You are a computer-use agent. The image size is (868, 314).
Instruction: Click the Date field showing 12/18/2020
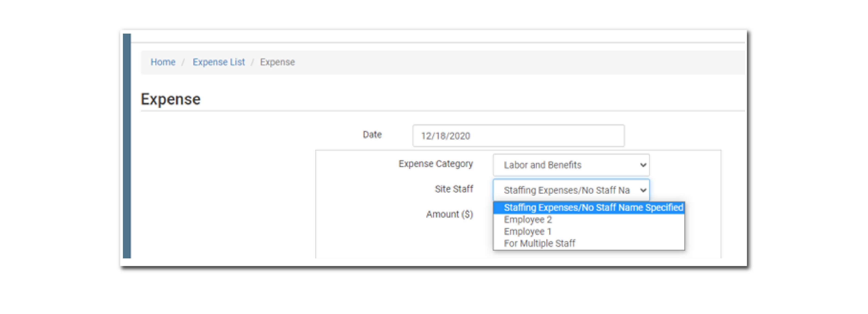click(518, 136)
